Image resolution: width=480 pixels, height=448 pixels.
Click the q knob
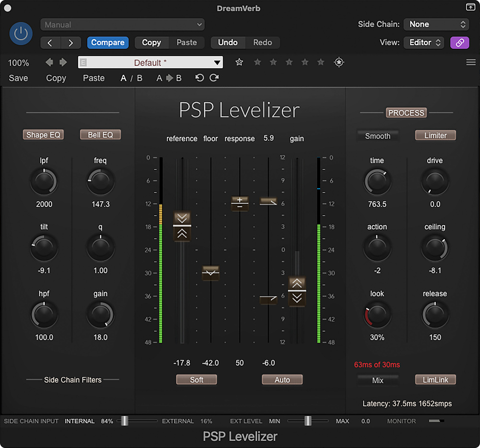(x=100, y=248)
